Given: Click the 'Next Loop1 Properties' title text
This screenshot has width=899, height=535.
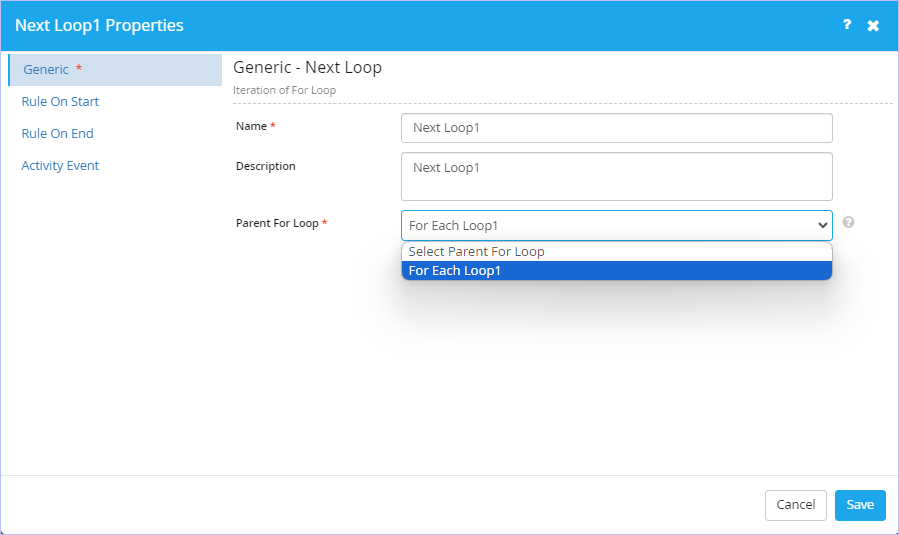Looking at the screenshot, I should pos(99,25).
